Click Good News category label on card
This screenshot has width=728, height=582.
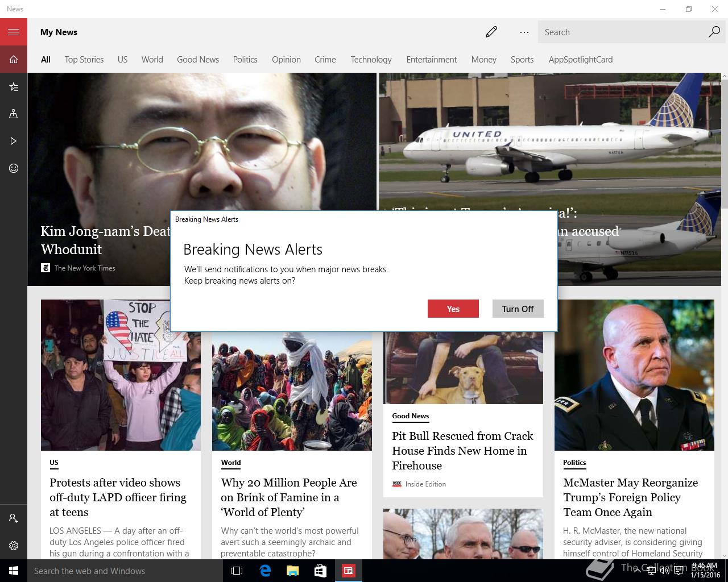point(411,416)
